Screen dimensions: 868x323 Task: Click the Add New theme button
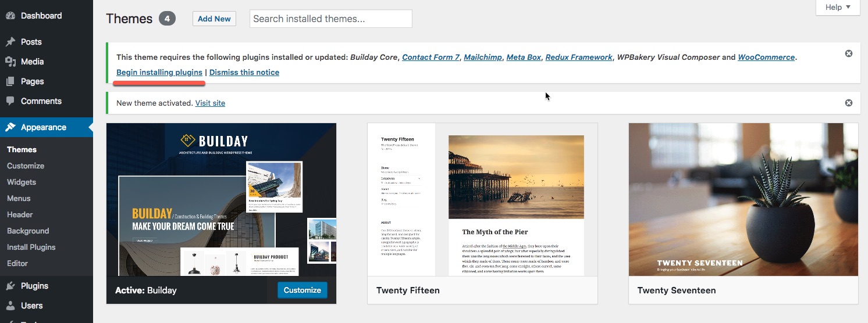coord(214,19)
